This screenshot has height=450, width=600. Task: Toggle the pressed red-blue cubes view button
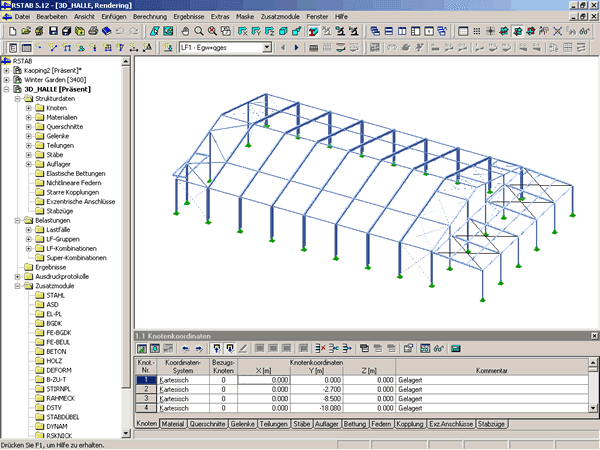pos(517,31)
